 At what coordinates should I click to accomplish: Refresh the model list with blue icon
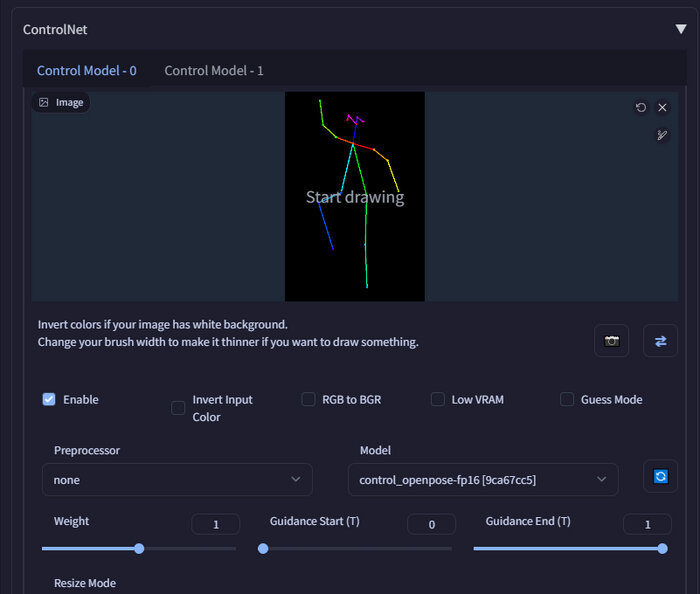tap(660, 476)
